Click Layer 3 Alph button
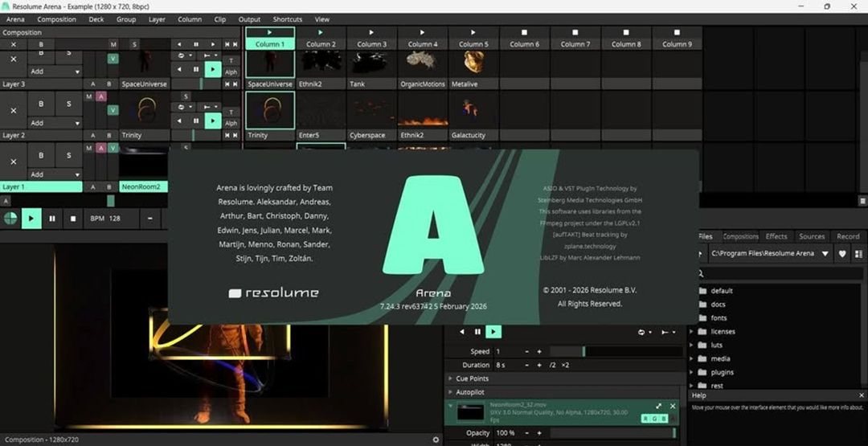Image resolution: width=868 pixels, height=446 pixels. (x=231, y=72)
